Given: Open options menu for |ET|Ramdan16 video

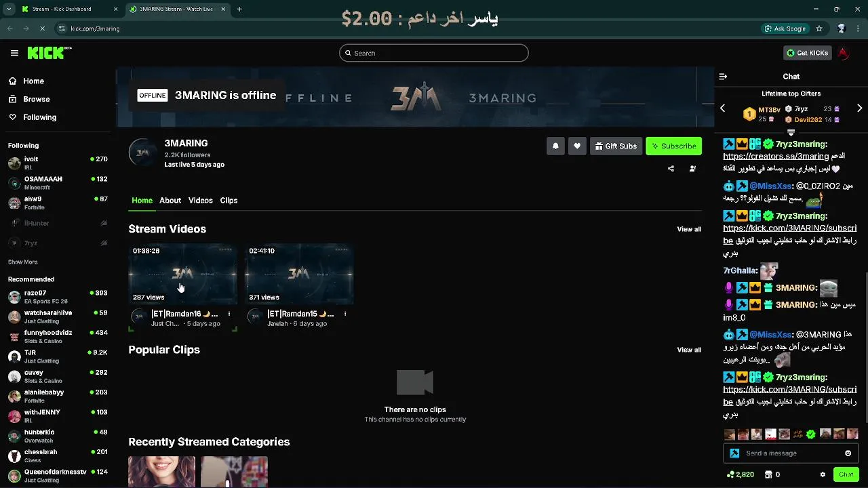Looking at the screenshot, I should point(229,314).
